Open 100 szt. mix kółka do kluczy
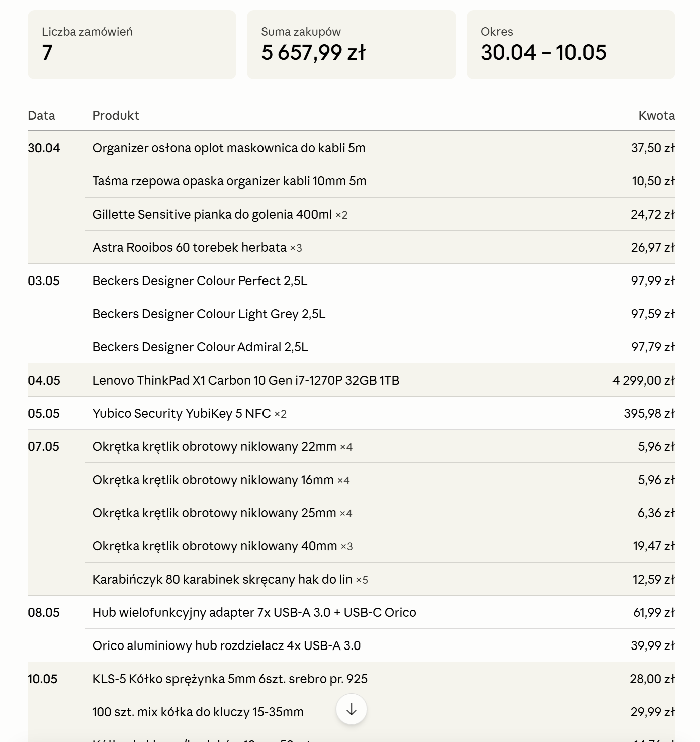This screenshot has width=700, height=742. 198,712
